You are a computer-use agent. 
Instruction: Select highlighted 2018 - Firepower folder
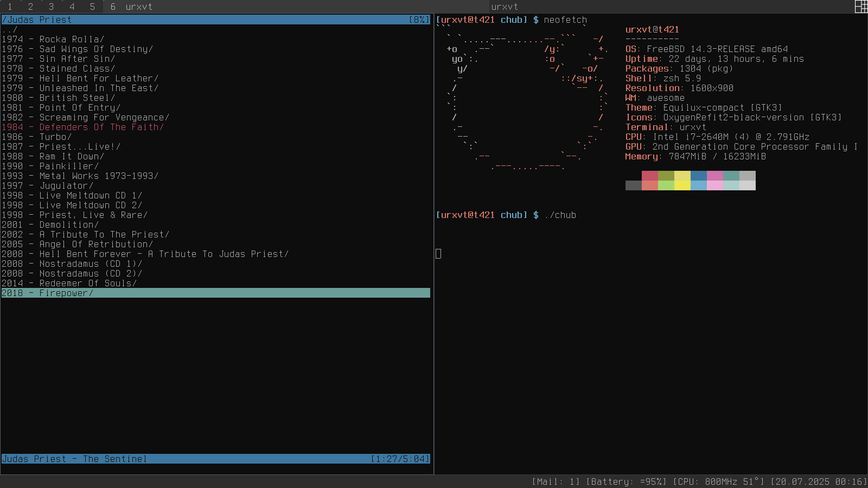click(x=215, y=293)
